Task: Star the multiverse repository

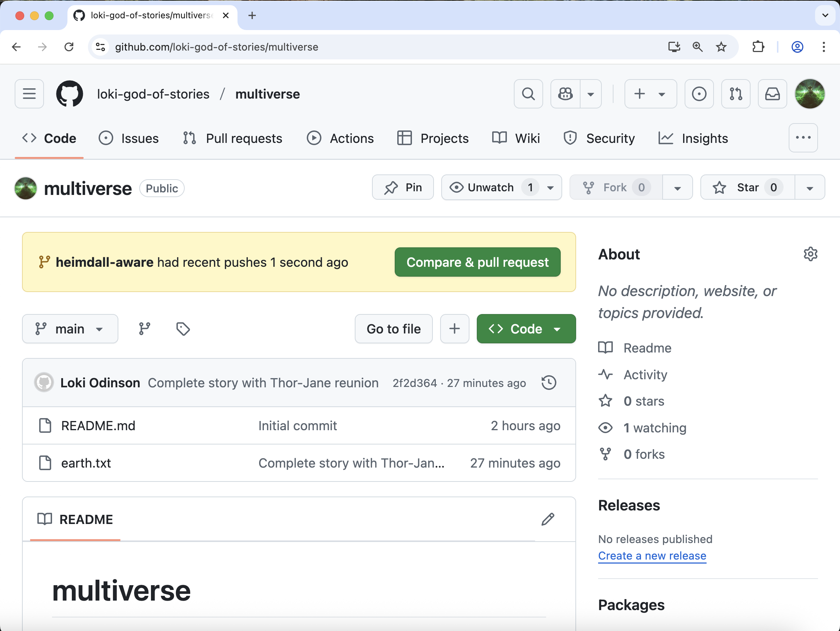Action: [747, 188]
